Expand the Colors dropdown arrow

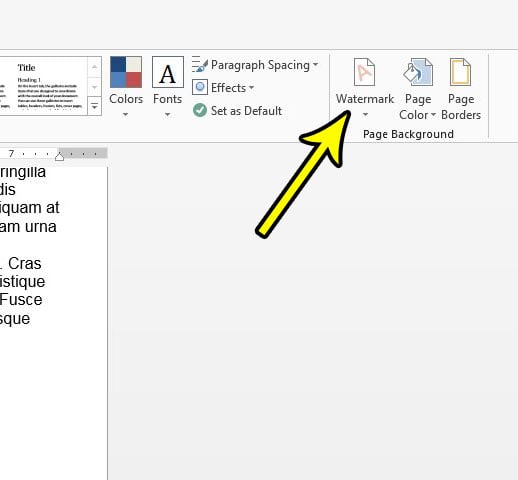point(125,115)
